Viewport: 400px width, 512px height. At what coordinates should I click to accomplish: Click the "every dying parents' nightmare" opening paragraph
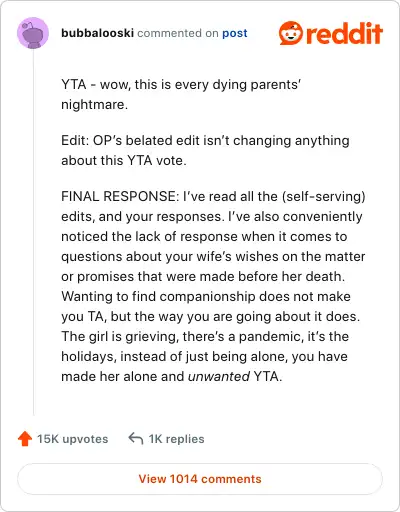click(x=181, y=95)
